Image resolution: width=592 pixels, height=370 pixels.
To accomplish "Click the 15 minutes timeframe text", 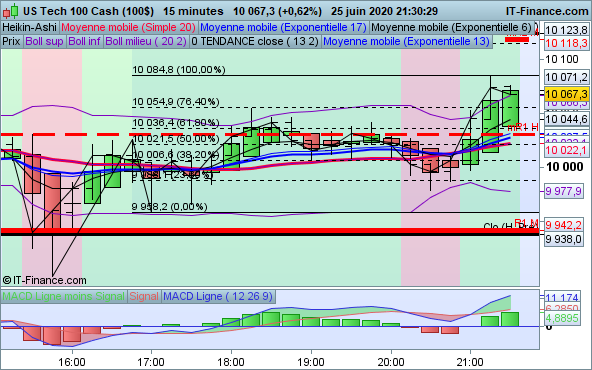I will click(193, 11).
